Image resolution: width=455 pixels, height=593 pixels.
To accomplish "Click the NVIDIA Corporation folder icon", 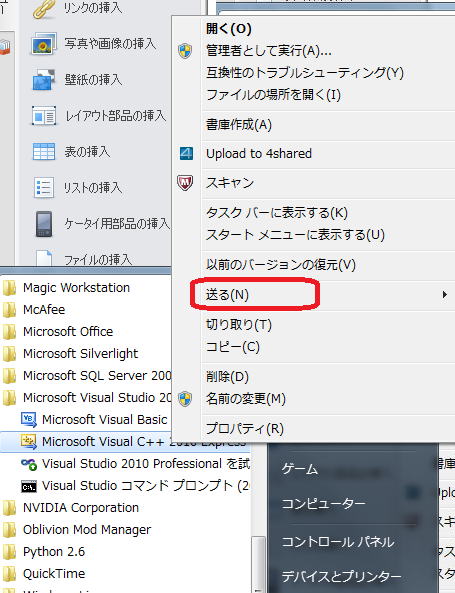I will pyautogui.click(x=9, y=508).
